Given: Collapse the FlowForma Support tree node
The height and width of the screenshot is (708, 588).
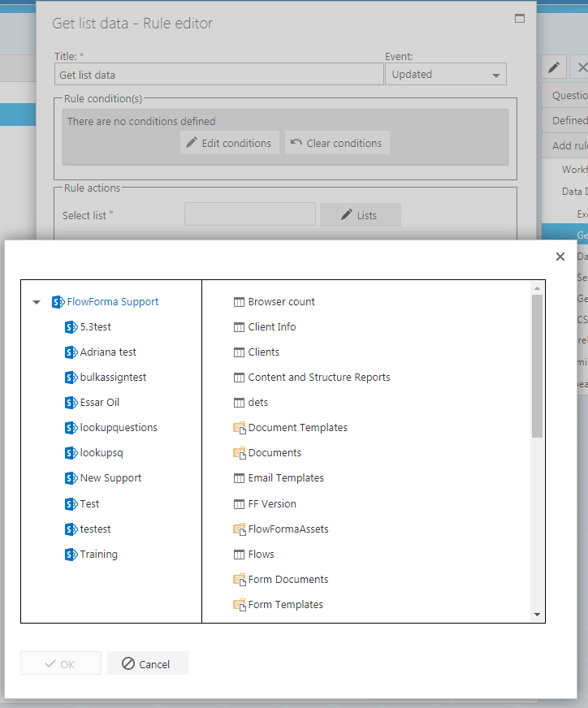Looking at the screenshot, I should [x=37, y=302].
